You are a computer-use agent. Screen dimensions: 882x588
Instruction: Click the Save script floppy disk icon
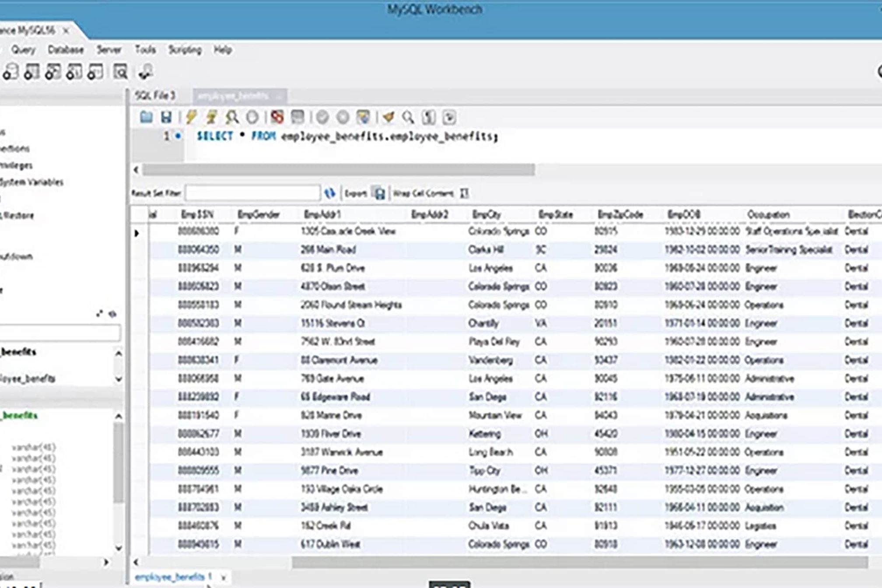[x=166, y=117]
